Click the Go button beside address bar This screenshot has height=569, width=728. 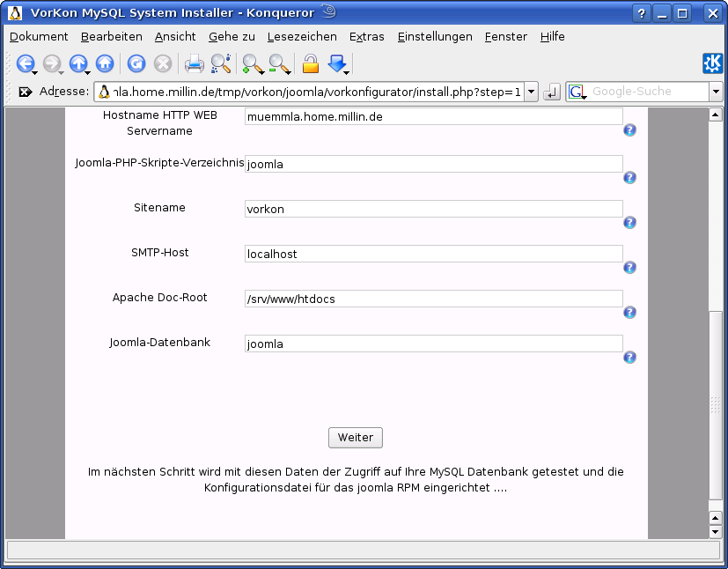coord(552,92)
